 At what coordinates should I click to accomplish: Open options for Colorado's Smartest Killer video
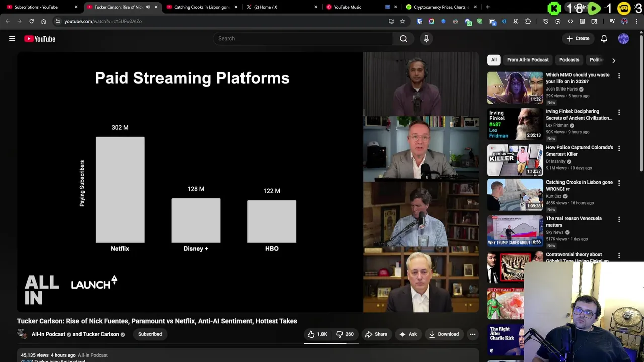point(619,148)
